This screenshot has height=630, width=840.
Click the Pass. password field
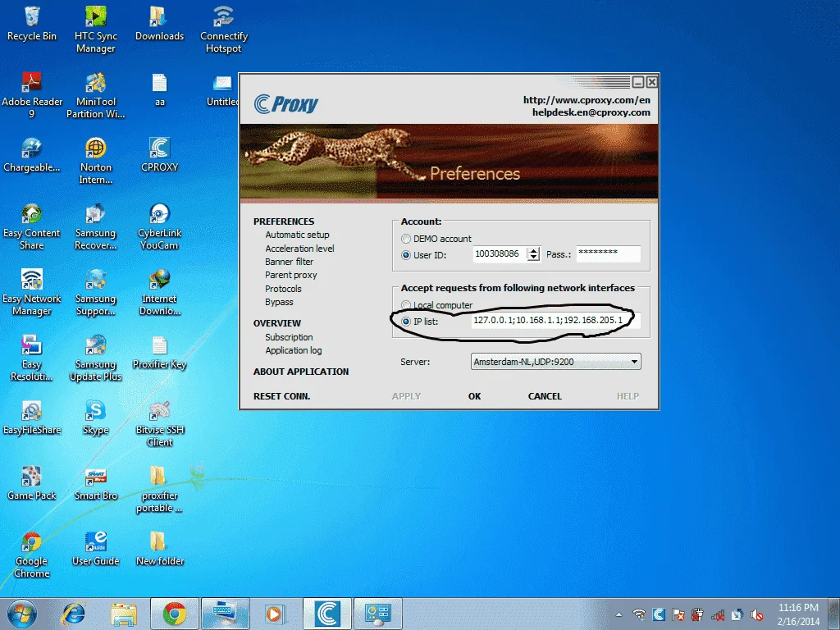[x=609, y=254]
